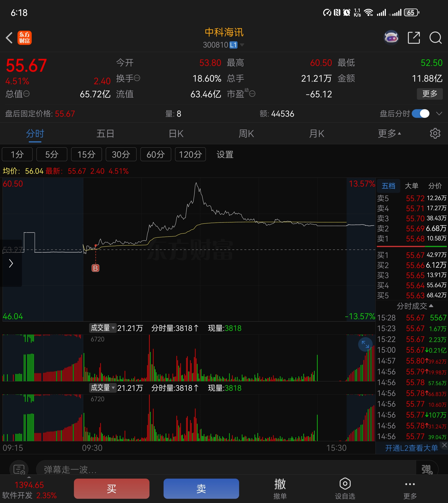Switch to the 五日 tab

pos(105,134)
